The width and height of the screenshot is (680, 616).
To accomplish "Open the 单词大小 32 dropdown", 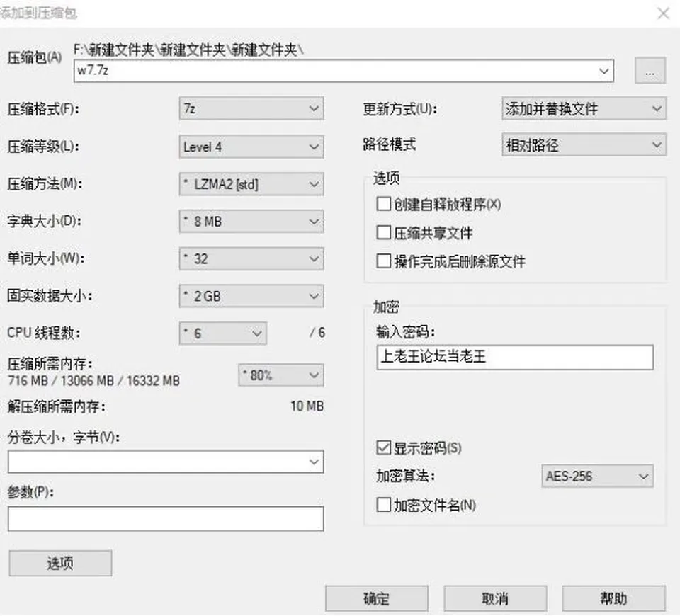I will point(251,259).
